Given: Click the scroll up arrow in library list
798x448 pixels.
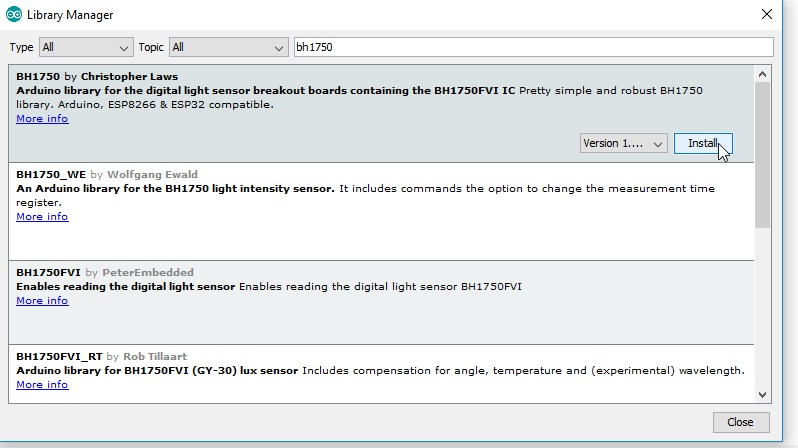Looking at the screenshot, I should (x=762, y=74).
